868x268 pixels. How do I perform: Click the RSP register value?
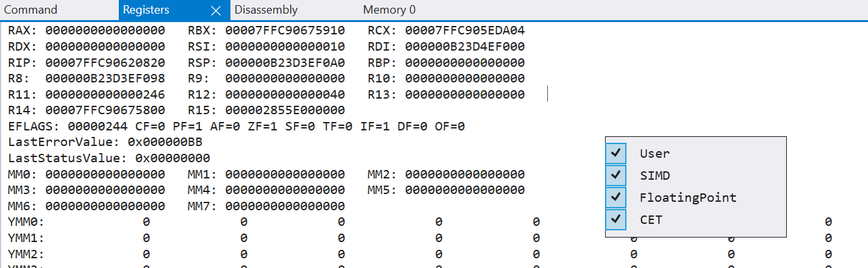285,63
